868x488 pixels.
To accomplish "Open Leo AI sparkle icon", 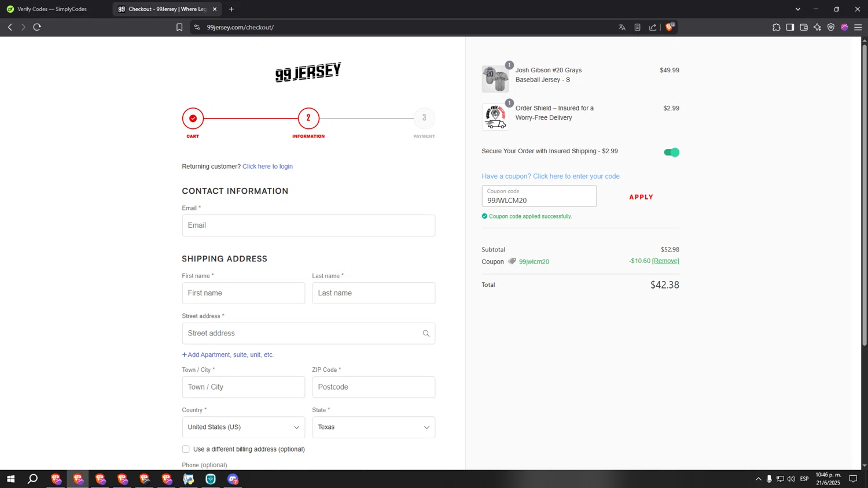I will 817,27.
